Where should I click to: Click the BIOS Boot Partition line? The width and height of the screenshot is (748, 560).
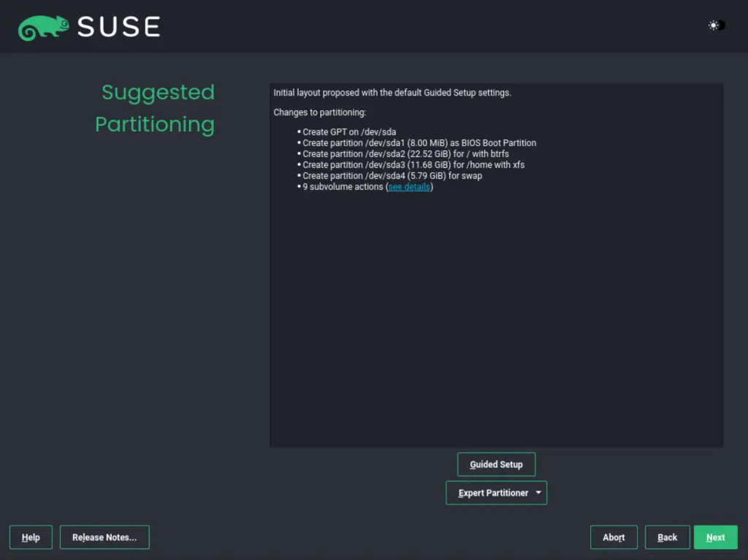(419, 143)
